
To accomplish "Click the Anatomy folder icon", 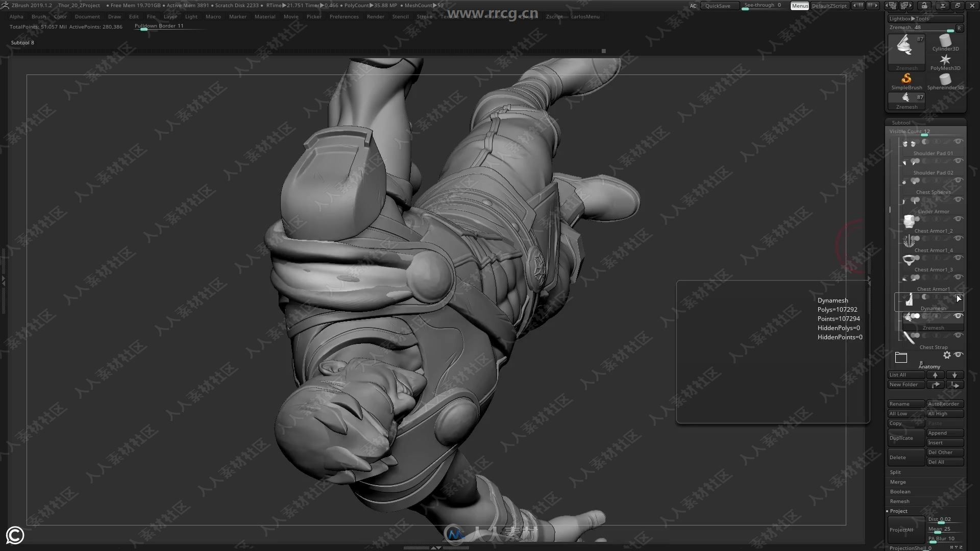I will (x=901, y=358).
